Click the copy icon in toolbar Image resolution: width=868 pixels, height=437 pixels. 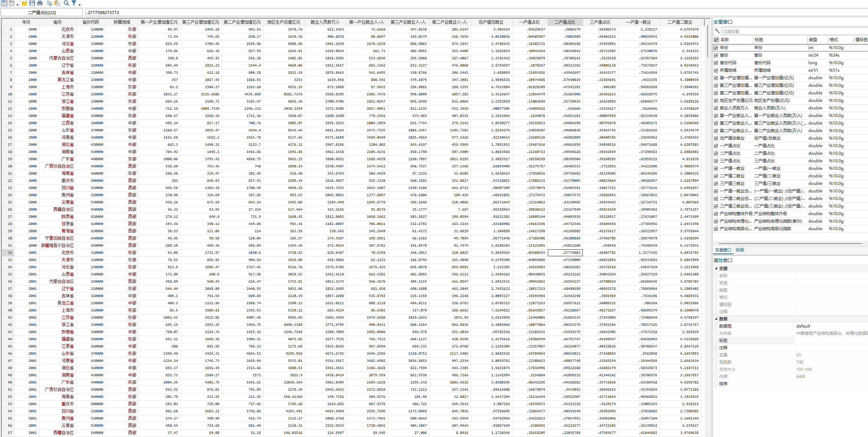click(x=49, y=3)
